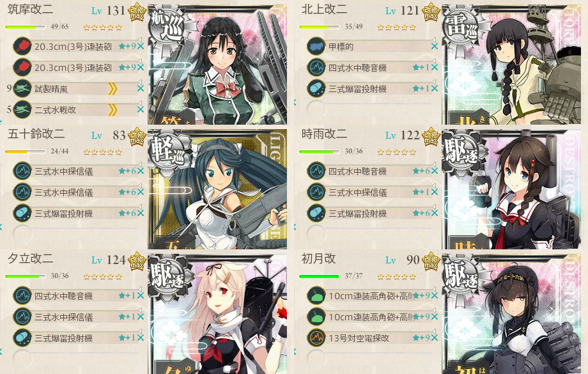588x374 pixels.
Task: Remove 試製晴嵐 using its X mark
Action: coord(141,88)
